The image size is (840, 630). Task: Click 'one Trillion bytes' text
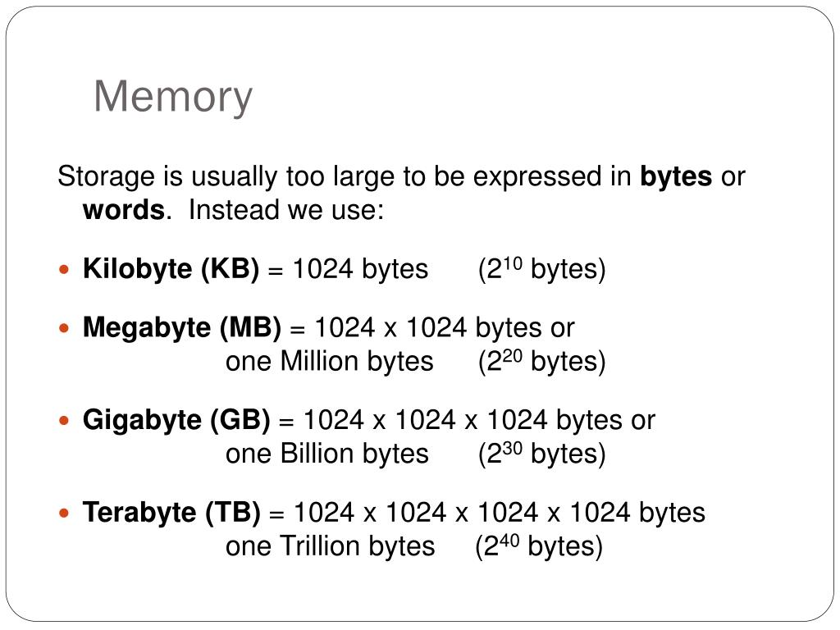pos(330,547)
